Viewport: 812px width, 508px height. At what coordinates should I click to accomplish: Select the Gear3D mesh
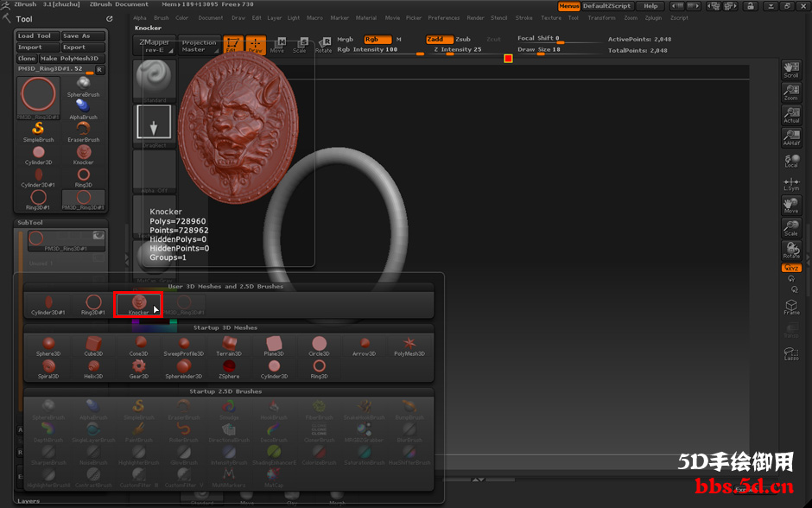click(x=139, y=369)
